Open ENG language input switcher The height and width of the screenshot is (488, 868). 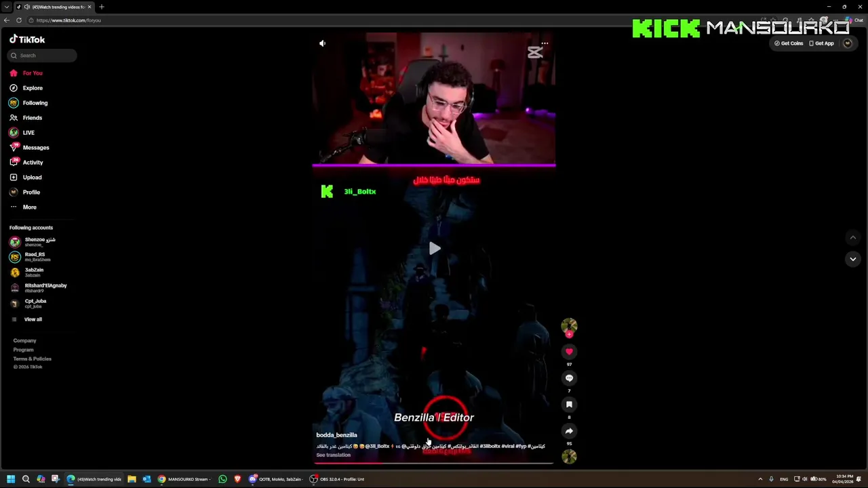coord(784,479)
